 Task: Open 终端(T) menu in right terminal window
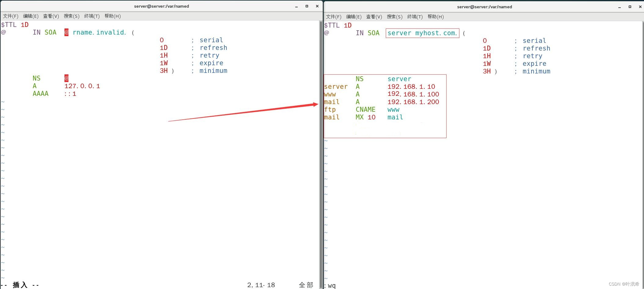[x=415, y=17]
